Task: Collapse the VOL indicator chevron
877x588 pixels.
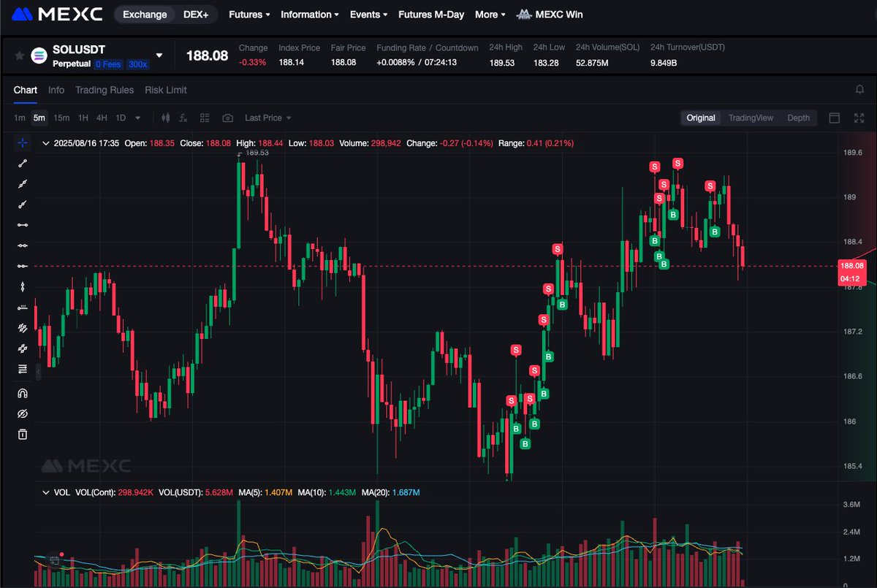Action: tap(46, 492)
